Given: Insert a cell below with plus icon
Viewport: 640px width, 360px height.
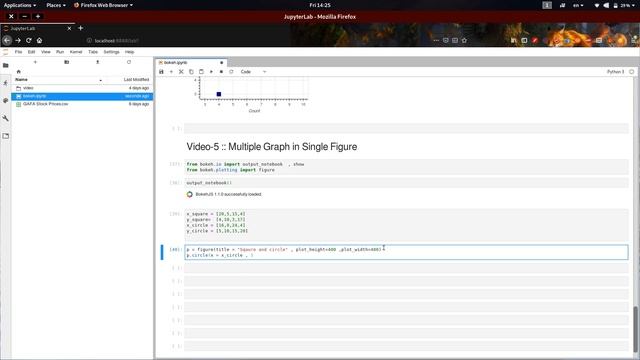Looking at the screenshot, I should click(x=171, y=72).
